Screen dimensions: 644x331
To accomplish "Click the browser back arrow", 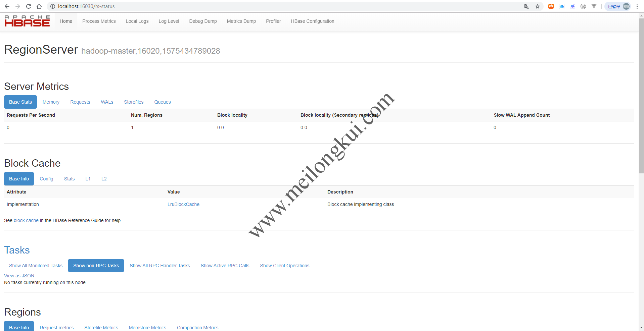I will [x=7, y=6].
